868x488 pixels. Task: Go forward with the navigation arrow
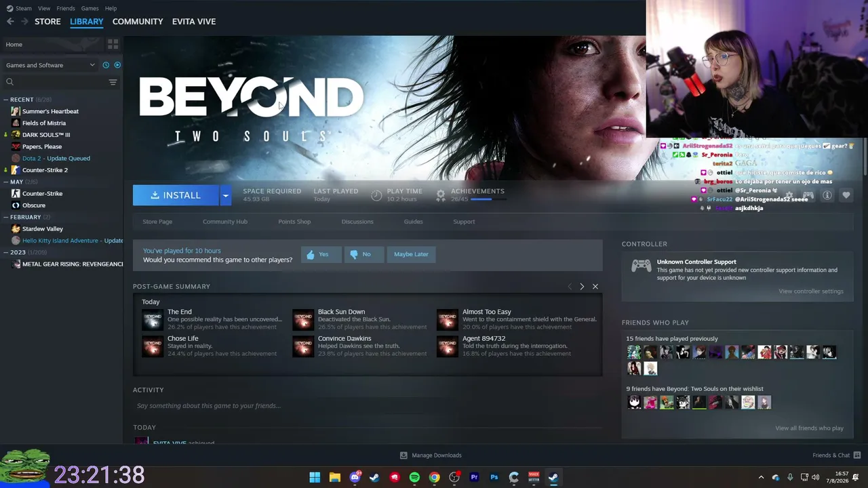24,22
